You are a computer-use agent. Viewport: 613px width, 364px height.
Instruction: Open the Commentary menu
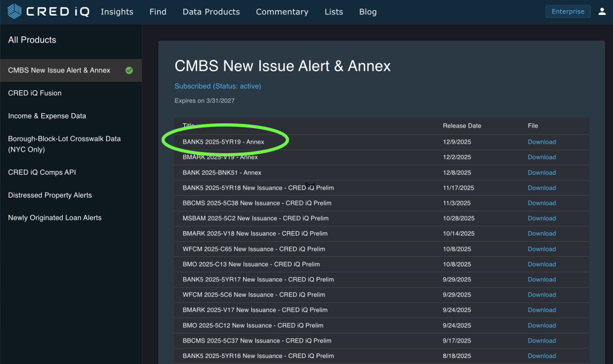[x=282, y=12]
